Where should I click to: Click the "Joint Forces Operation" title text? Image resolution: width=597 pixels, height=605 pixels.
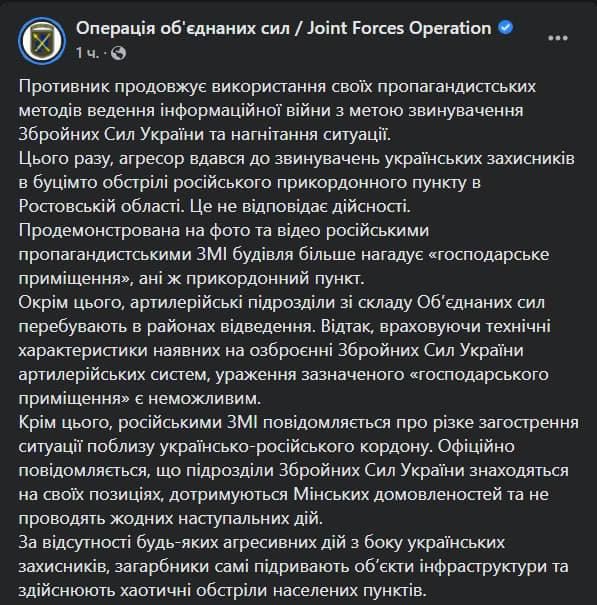[x=399, y=29]
